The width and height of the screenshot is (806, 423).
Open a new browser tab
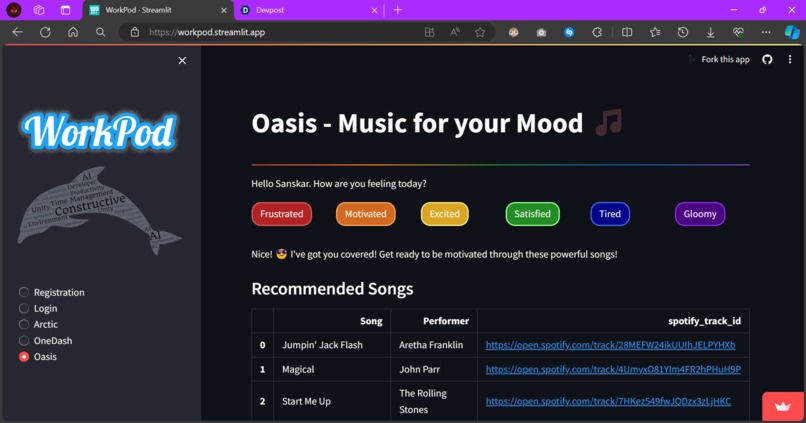398,10
